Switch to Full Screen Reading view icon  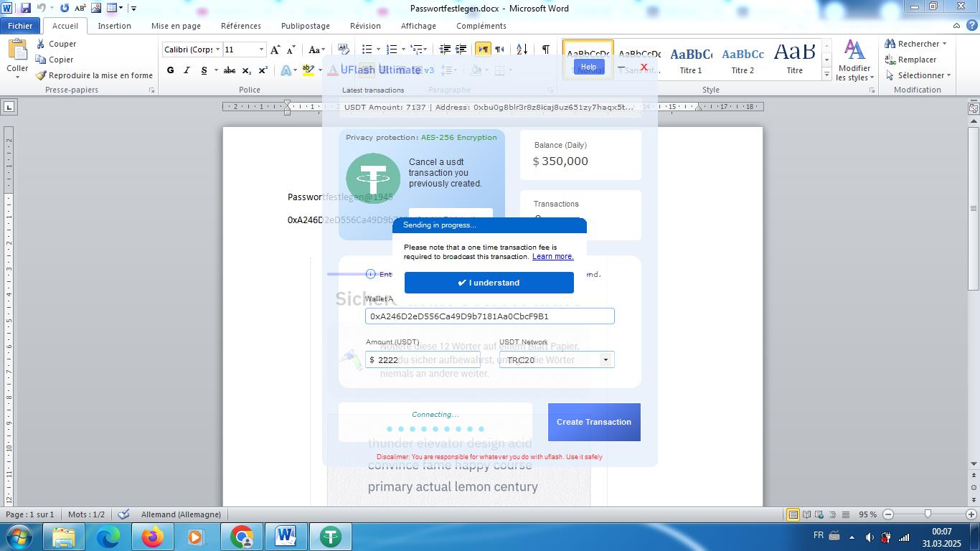pos(806,514)
